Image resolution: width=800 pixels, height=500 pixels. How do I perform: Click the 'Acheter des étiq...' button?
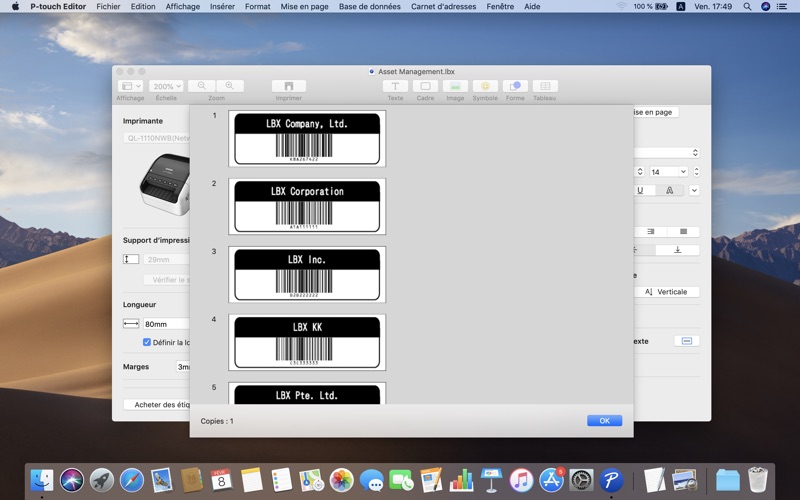[157, 404]
